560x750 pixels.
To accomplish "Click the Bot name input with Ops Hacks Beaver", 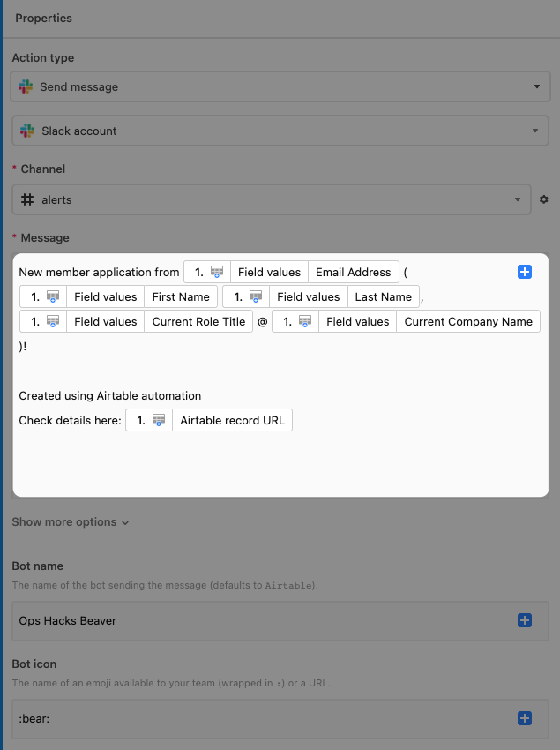I will pyautogui.click(x=280, y=620).
